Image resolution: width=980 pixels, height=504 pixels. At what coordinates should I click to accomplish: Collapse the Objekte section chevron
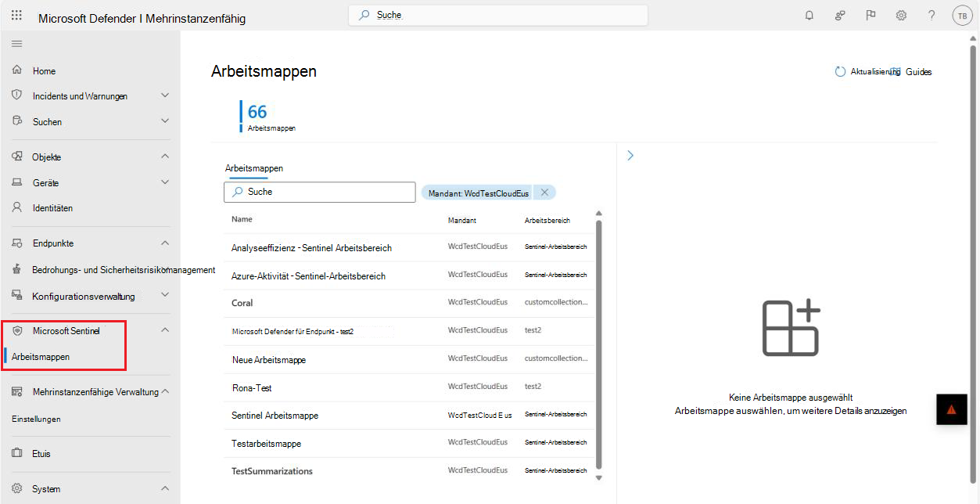tap(165, 157)
